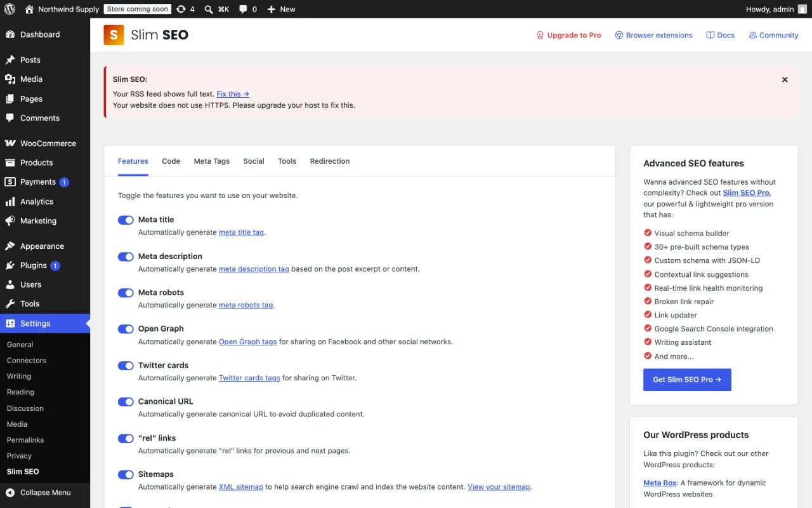Click the Slim SEO logo
Viewport: 812px width, 508px height.
click(x=146, y=35)
